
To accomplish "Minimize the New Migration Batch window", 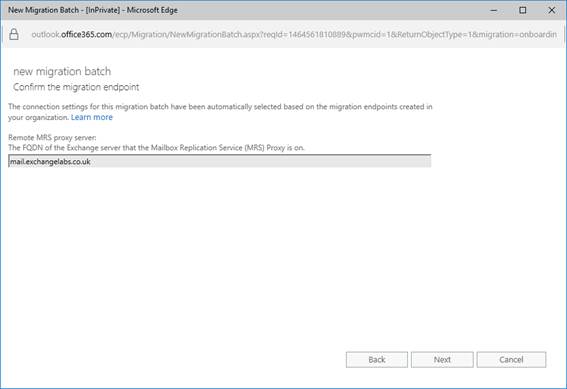I will [494, 10].
